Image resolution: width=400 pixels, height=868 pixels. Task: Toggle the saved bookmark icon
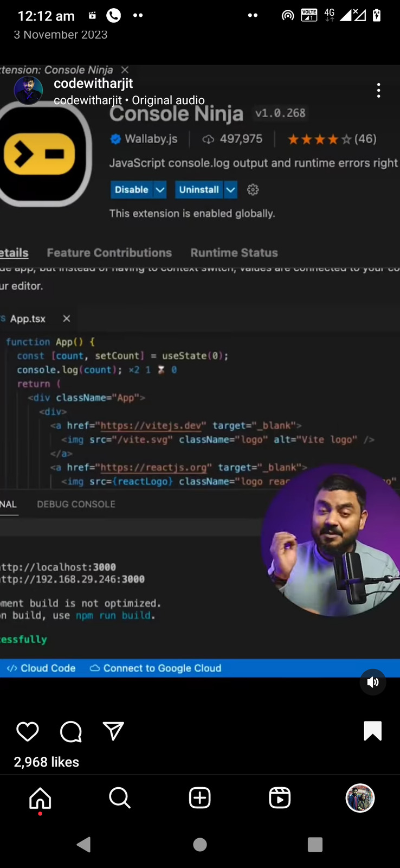(x=372, y=731)
